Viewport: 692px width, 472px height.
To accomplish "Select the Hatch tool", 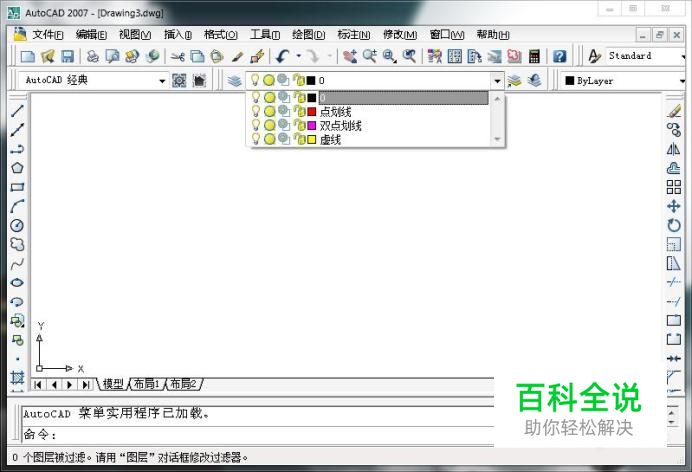I will point(17,378).
